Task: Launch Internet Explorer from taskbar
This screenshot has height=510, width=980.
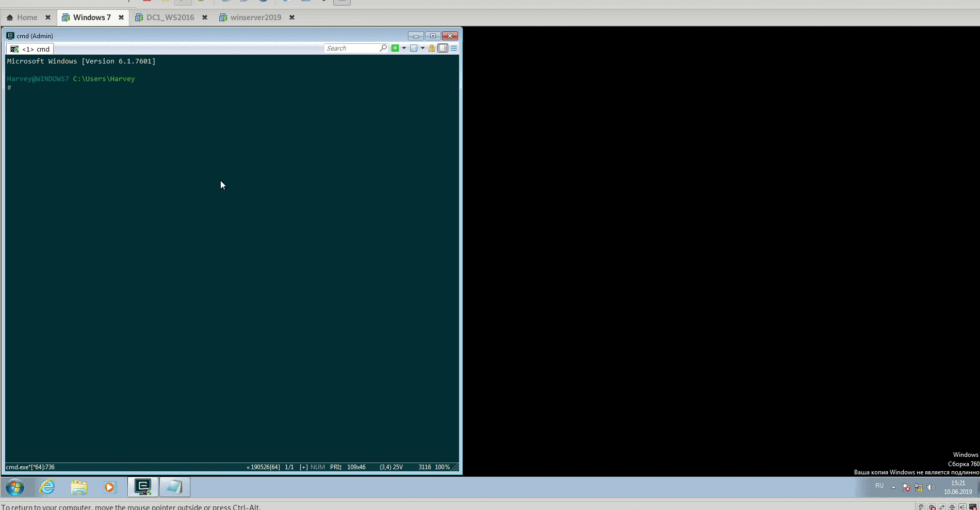Action: point(47,487)
